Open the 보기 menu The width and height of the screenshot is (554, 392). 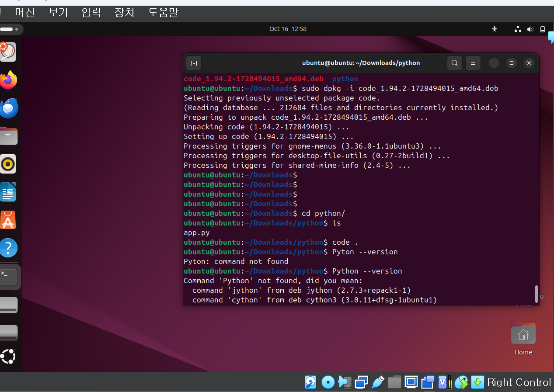[x=58, y=12]
